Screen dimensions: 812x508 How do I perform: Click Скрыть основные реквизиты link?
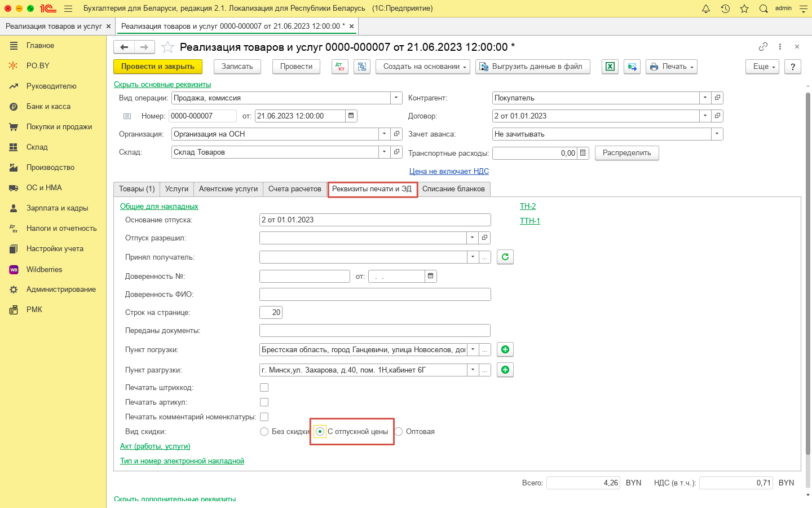click(x=162, y=84)
